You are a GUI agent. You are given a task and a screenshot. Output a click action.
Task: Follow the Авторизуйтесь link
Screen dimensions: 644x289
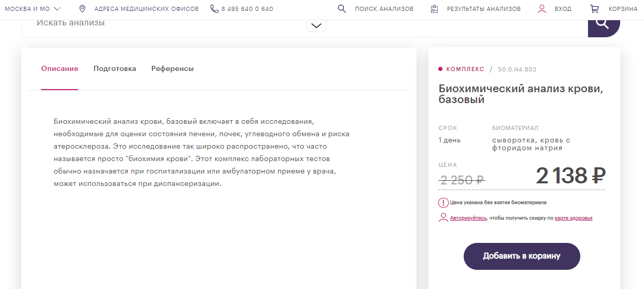pos(468,218)
